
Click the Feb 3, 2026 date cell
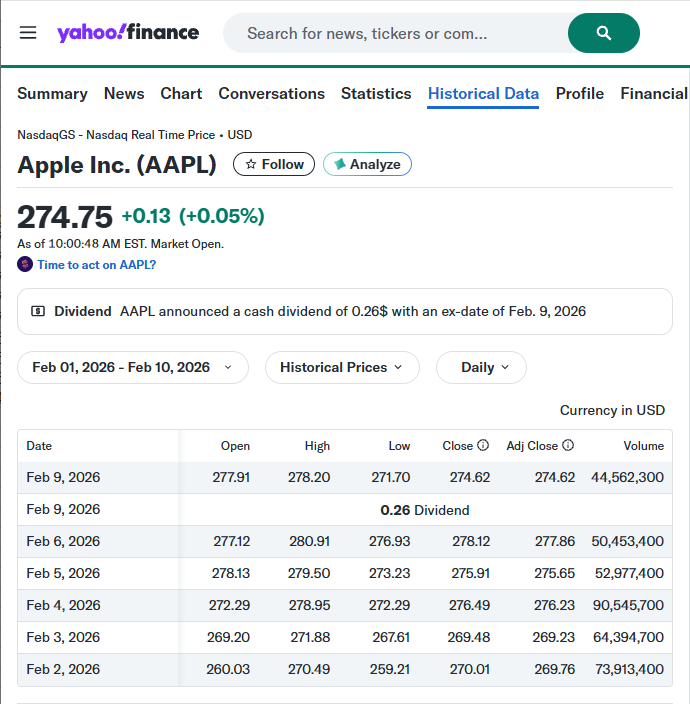click(x=63, y=637)
